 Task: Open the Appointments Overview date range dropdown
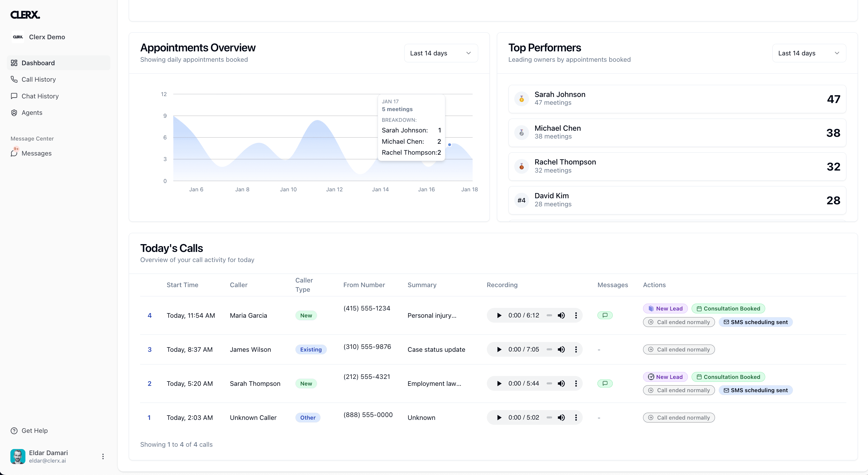pyautogui.click(x=440, y=53)
